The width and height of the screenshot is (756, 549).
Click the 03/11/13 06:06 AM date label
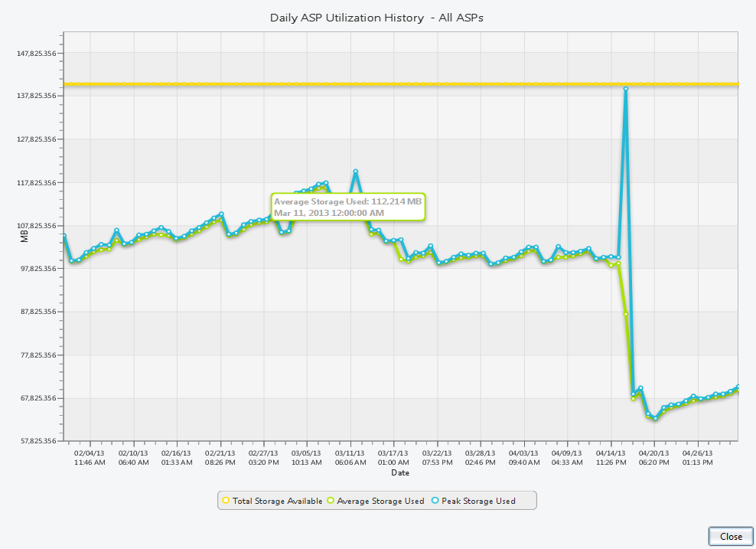[350, 458]
